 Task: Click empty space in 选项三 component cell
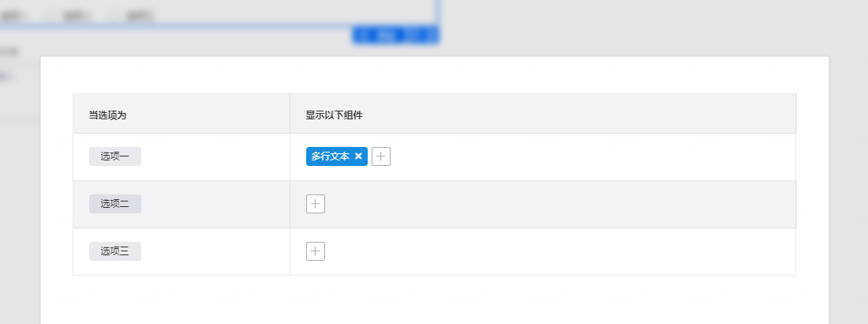click(x=559, y=251)
